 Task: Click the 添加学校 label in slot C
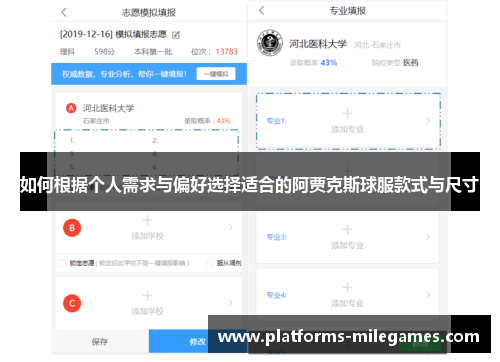[147, 311]
